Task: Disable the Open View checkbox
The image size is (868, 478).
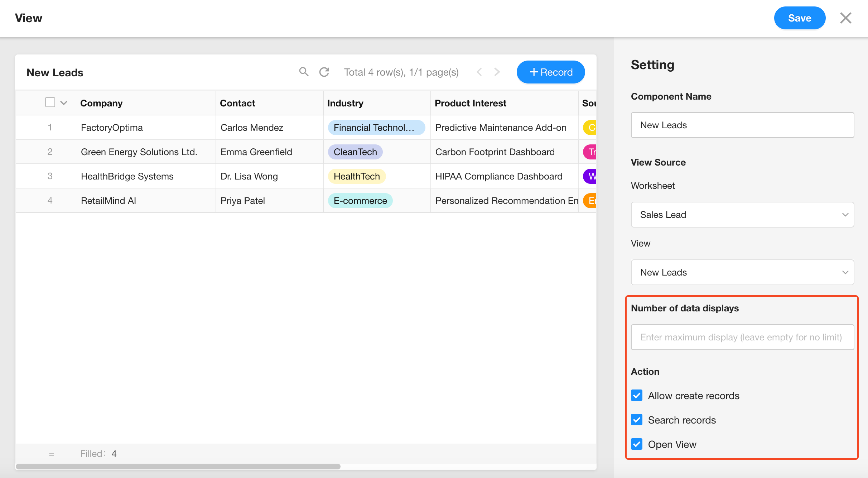Action: click(x=637, y=444)
